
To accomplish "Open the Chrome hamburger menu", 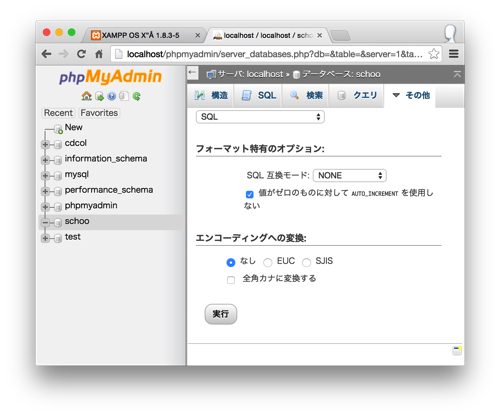I will pos(453,54).
